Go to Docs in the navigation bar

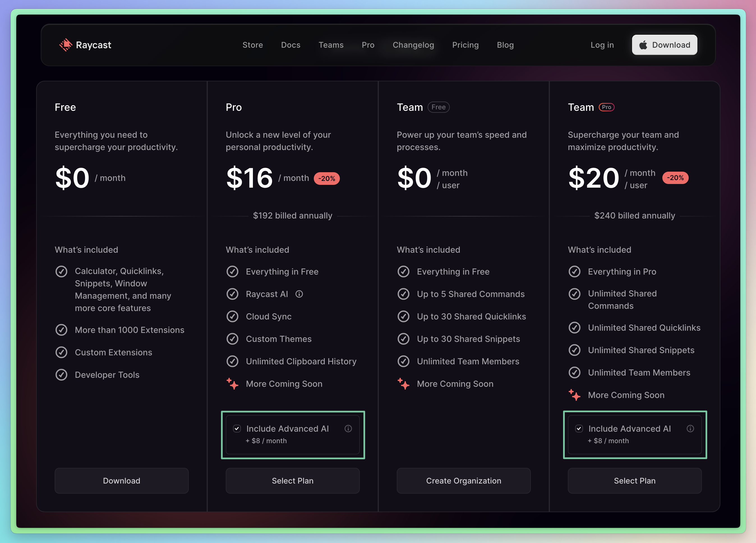291,45
